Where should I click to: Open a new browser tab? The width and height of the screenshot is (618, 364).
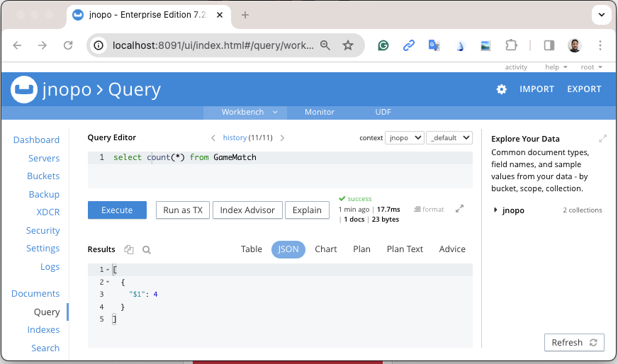click(245, 15)
